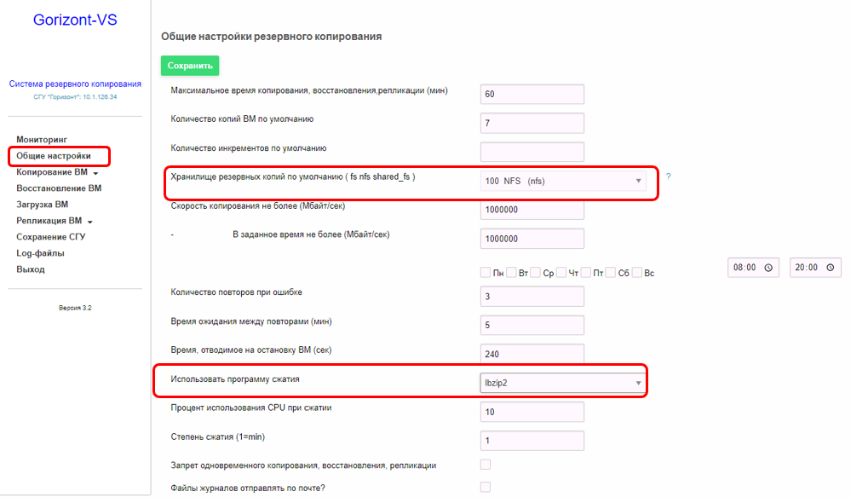Click the Gorizont-VS logo title
Viewport: 868px width, 503px height.
pos(75,20)
